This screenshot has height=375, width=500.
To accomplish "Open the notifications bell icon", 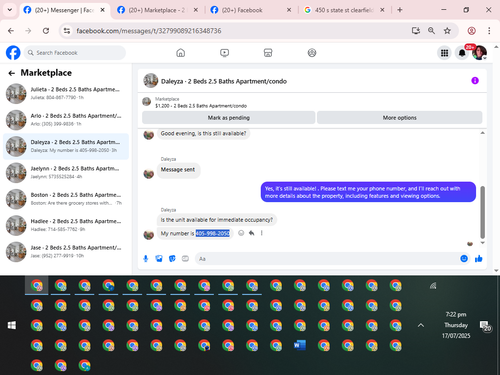I will click(462, 53).
